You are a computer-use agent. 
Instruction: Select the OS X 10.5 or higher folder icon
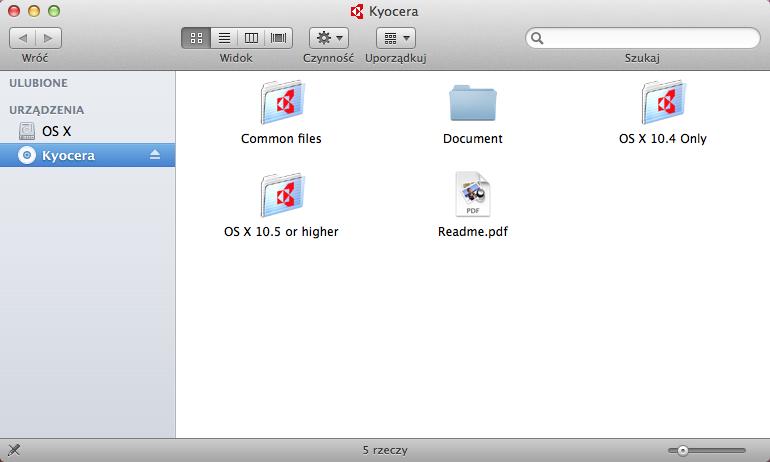282,195
